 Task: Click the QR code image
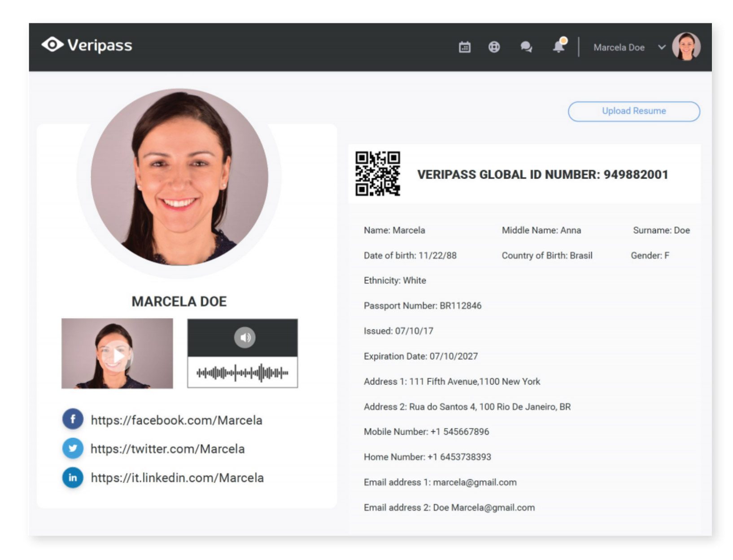pyautogui.click(x=378, y=174)
